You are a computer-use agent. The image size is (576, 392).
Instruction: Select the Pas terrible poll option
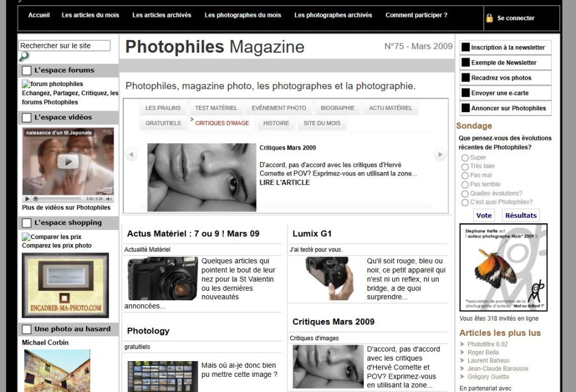(x=465, y=185)
